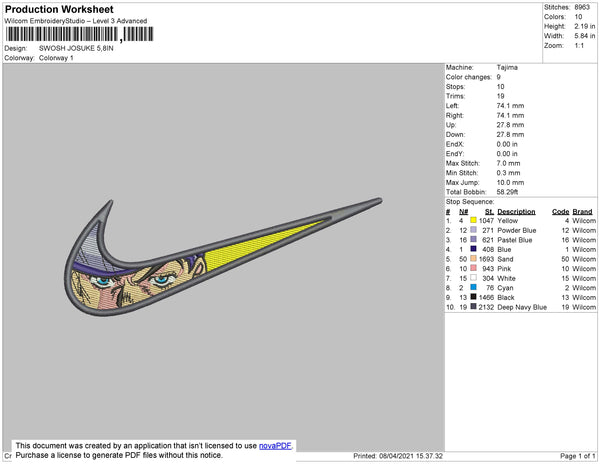Click the Black color swatch

[473, 296]
